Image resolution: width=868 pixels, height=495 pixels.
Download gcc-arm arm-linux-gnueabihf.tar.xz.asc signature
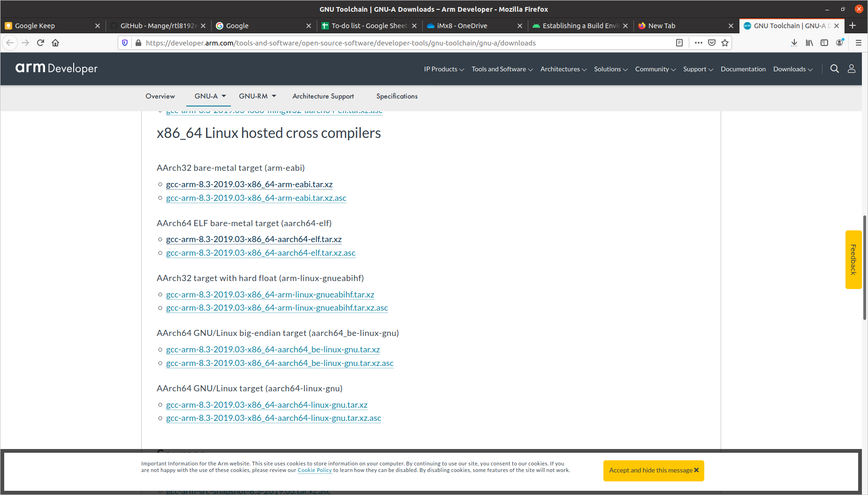click(x=277, y=308)
